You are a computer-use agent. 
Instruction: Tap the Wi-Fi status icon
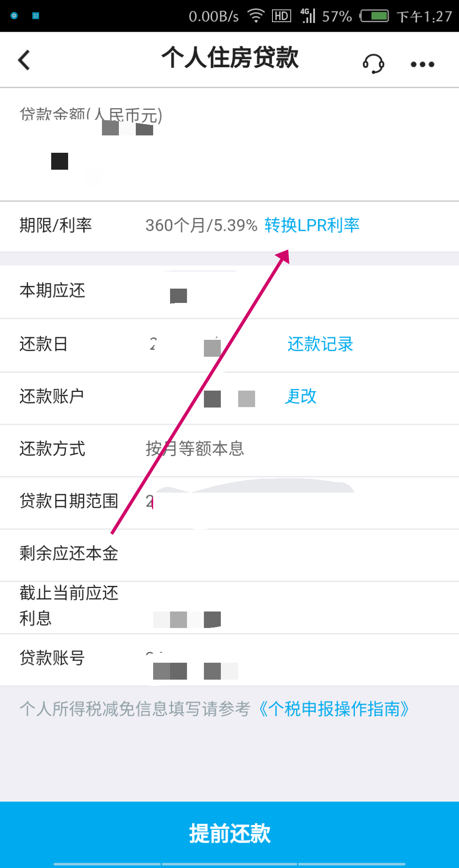[x=256, y=16]
